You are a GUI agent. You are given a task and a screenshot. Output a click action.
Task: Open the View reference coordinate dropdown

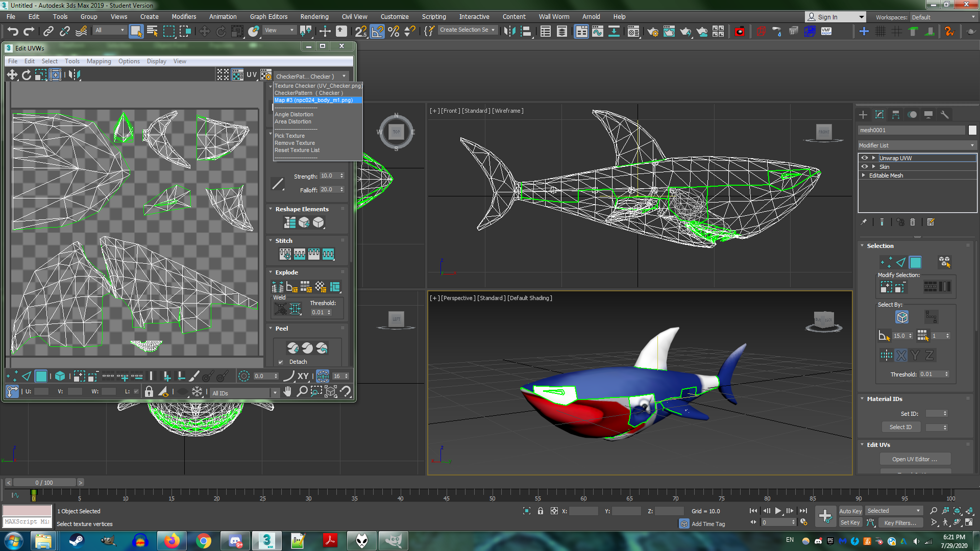click(x=279, y=31)
